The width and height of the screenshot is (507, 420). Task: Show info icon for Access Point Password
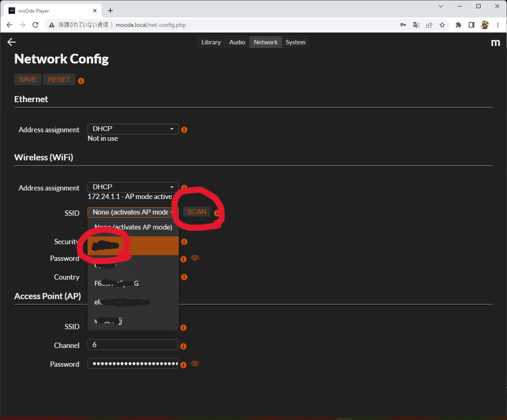pyautogui.click(x=183, y=365)
